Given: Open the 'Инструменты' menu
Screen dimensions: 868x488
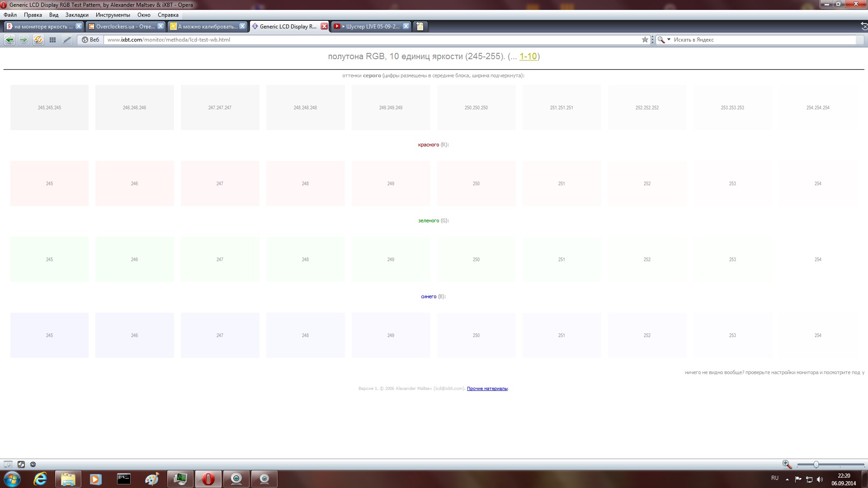Looking at the screenshot, I should 113,15.
